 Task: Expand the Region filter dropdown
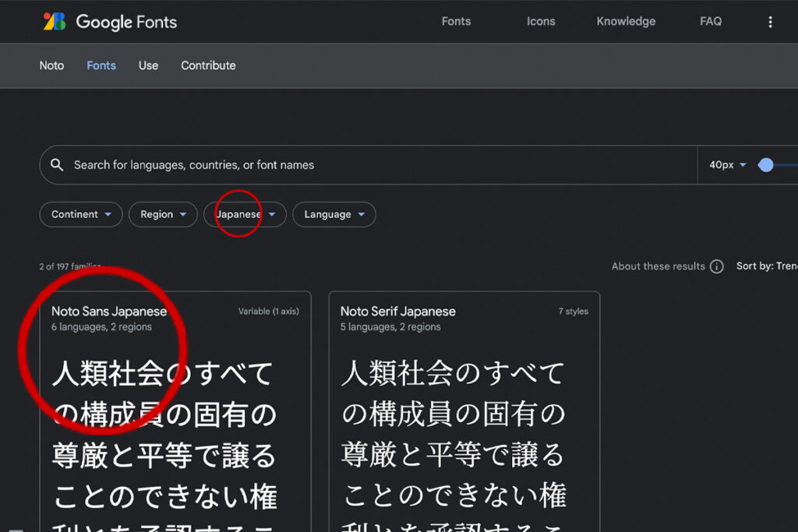pyautogui.click(x=163, y=215)
